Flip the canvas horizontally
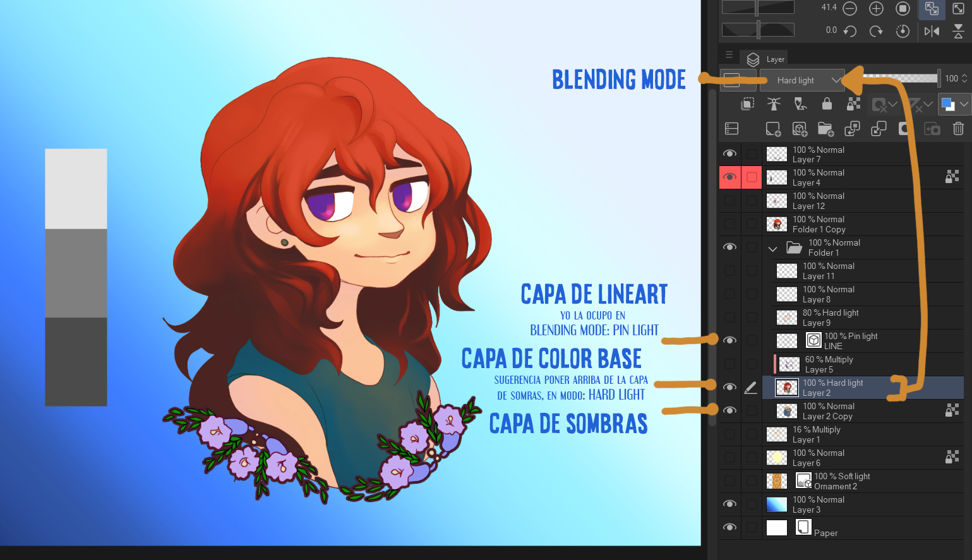This screenshot has width=972, height=560. point(932,31)
